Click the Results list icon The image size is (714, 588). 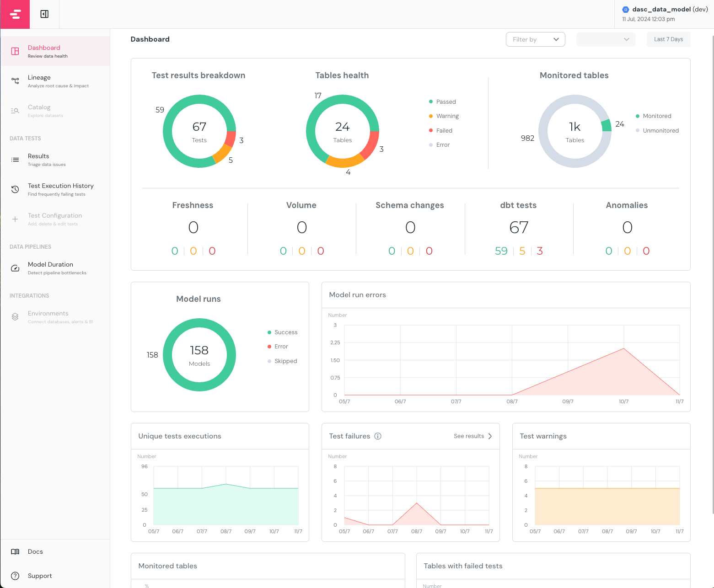(x=15, y=160)
